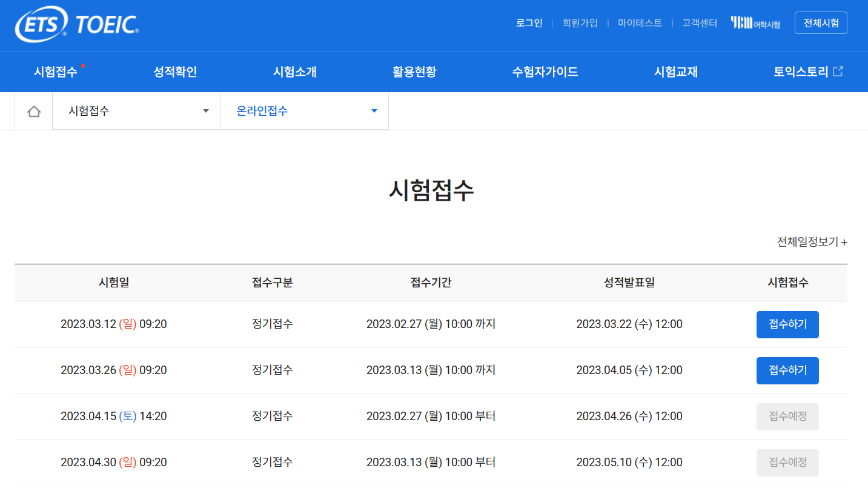The image size is (868, 502).
Task: Click the 회원가입 link
Action: (x=579, y=22)
